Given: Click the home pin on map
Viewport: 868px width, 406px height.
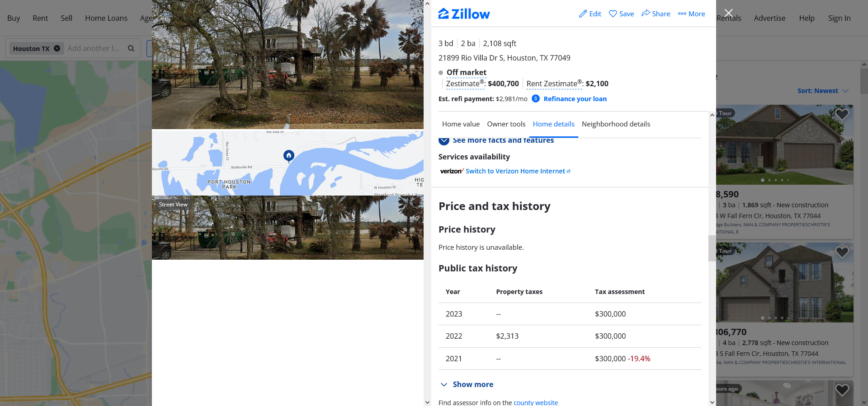Looking at the screenshot, I should point(289,156).
